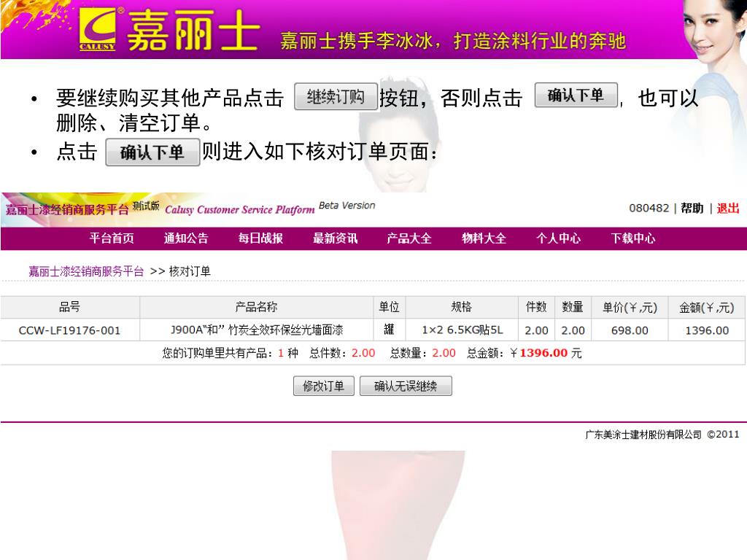Click the 单价(¥,元) column header

click(x=630, y=307)
